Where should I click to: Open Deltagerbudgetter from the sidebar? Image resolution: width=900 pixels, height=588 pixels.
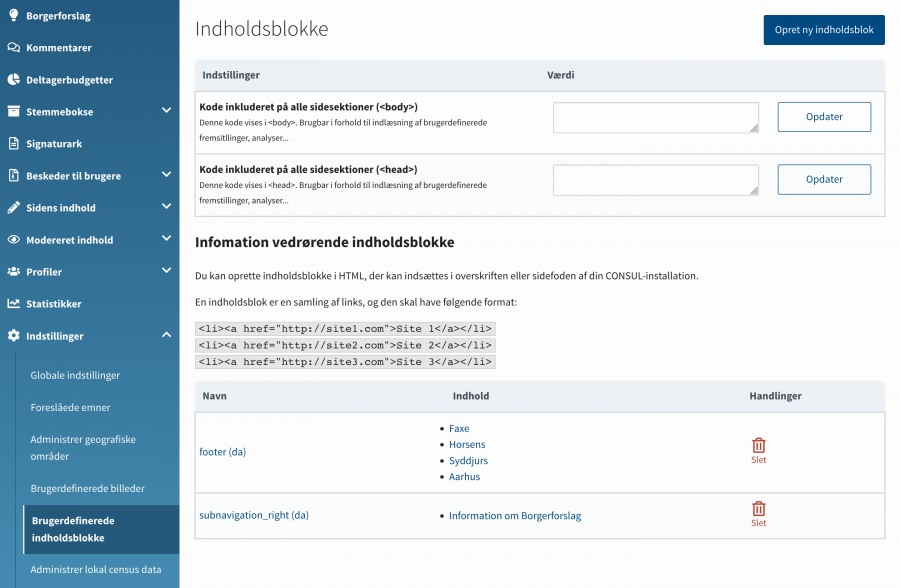click(13, 79)
